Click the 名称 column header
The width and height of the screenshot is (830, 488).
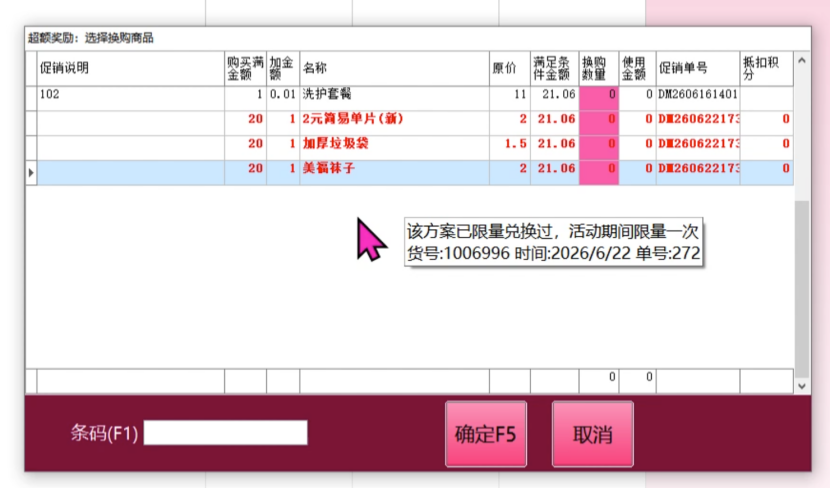(x=394, y=68)
